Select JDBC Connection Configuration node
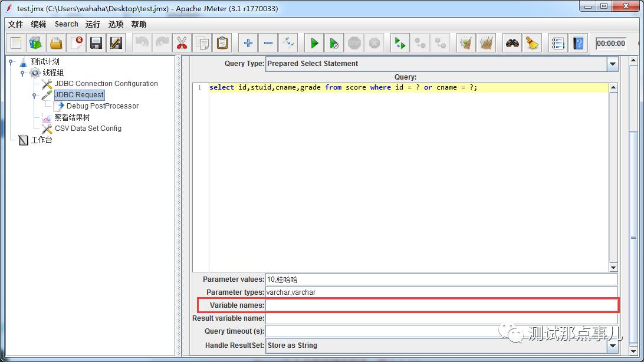This screenshot has width=644, height=362. pyautogui.click(x=106, y=84)
